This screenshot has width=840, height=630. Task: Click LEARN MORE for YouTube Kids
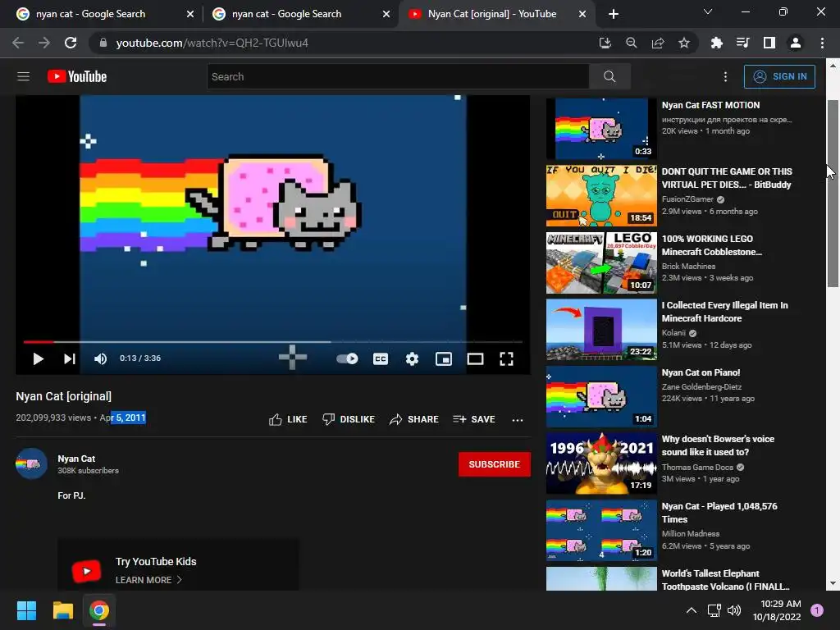coord(148,580)
